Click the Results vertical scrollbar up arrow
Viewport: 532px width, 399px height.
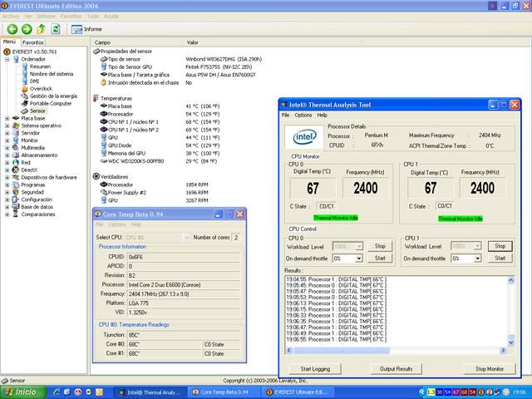pyautogui.click(x=511, y=280)
